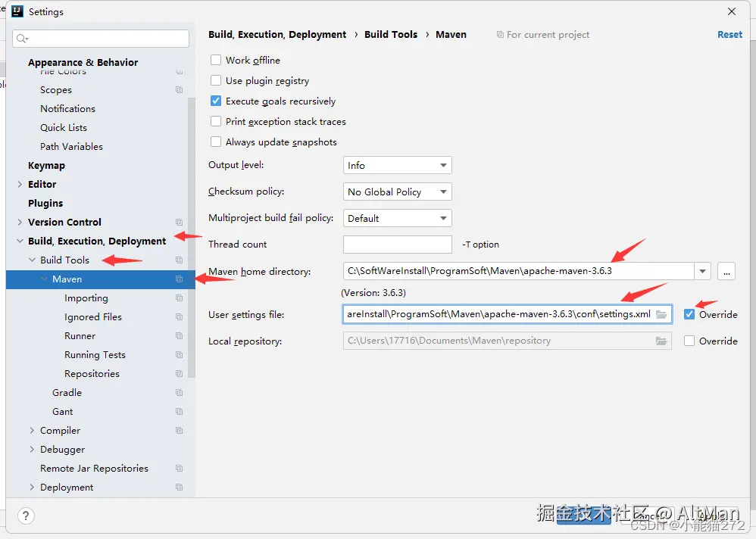Click the IntelliJ logo in the title bar
Viewport: 756px width, 539px height.
pyautogui.click(x=17, y=11)
